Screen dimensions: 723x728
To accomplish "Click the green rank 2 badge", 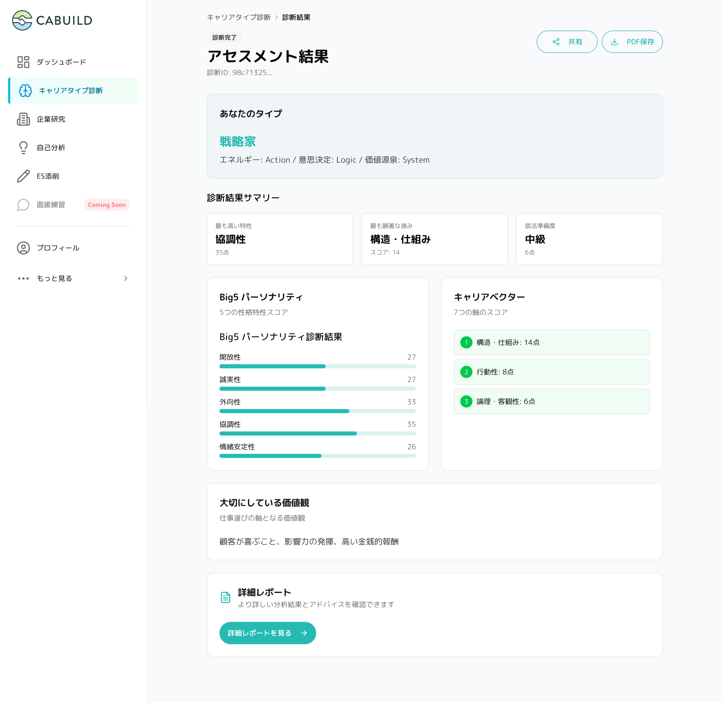I will click(466, 372).
